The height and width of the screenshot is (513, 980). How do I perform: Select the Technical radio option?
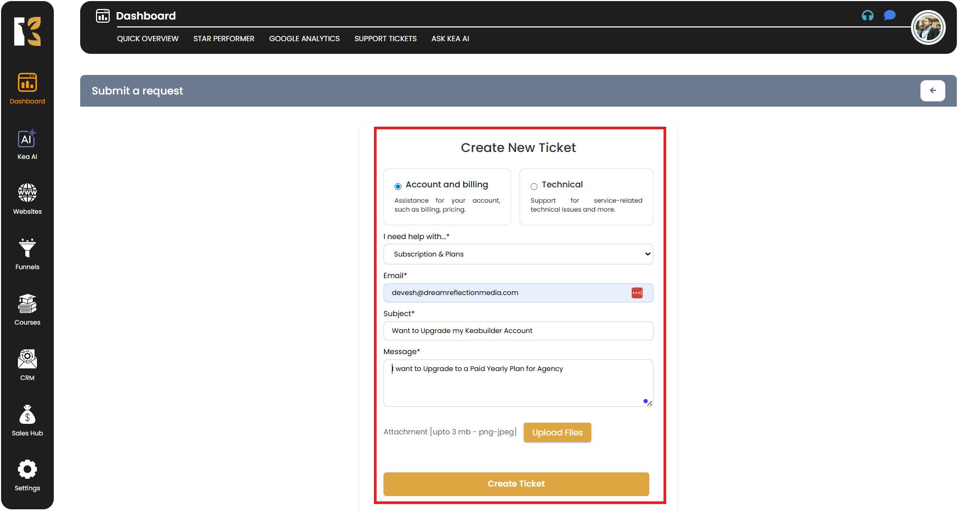click(534, 186)
